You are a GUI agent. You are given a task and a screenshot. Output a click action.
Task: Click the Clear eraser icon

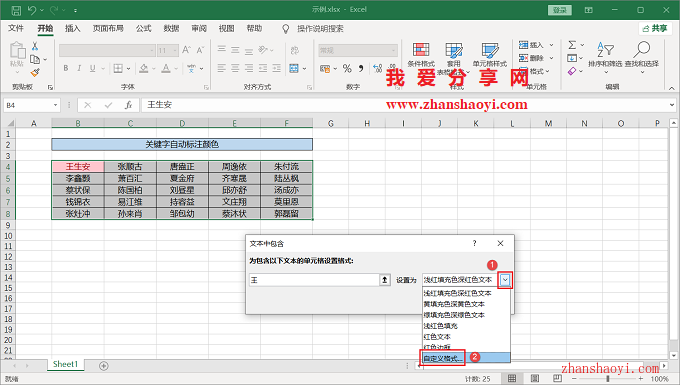click(x=572, y=71)
